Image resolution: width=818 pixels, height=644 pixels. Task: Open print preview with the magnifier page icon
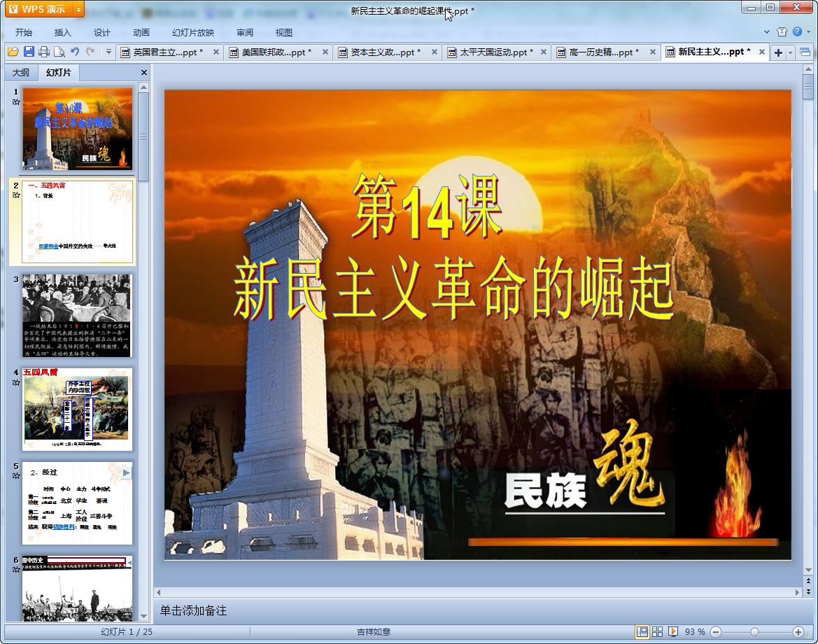[x=59, y=52]
